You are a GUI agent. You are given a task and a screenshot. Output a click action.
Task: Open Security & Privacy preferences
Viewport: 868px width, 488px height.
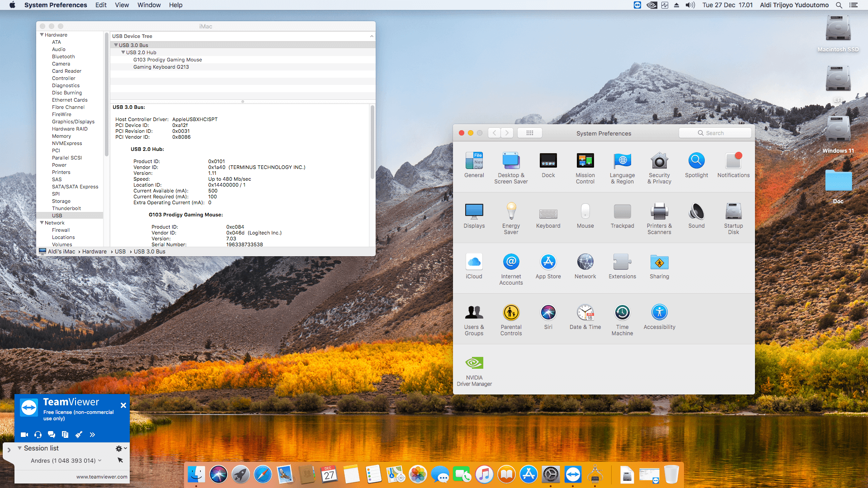(x=659, y=168)
